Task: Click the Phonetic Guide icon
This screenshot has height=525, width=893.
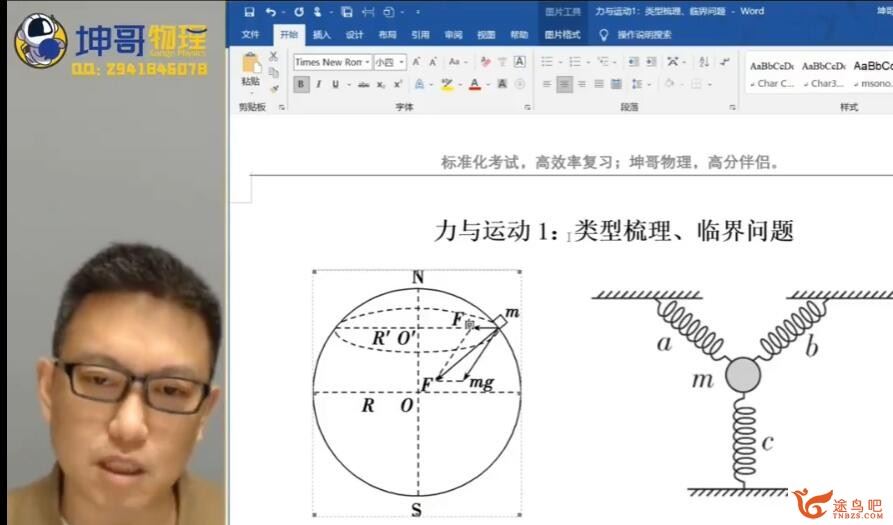Action: click(x=502, y=62)
